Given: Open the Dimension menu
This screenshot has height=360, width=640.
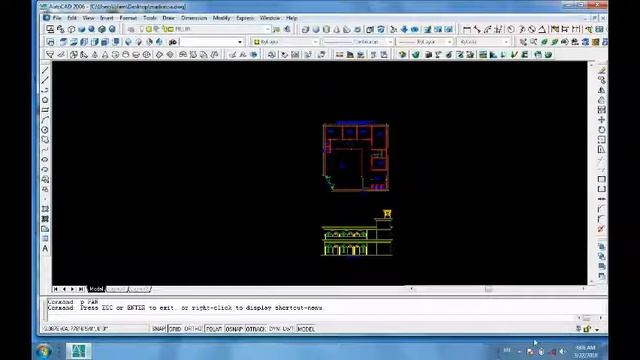Looking at the screenshot, I should [194, 18].
